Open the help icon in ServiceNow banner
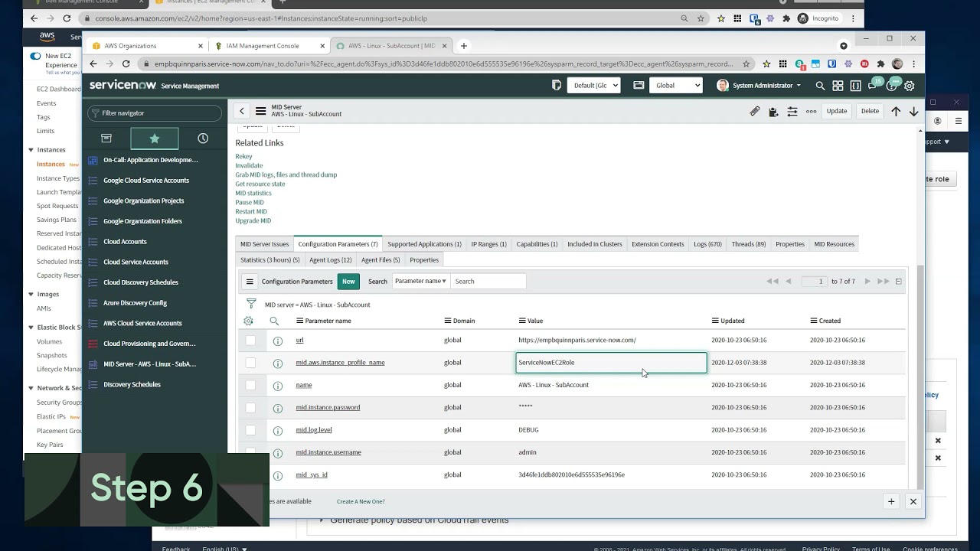This screenshot has height=551, width=980. [x=892, y=86]
